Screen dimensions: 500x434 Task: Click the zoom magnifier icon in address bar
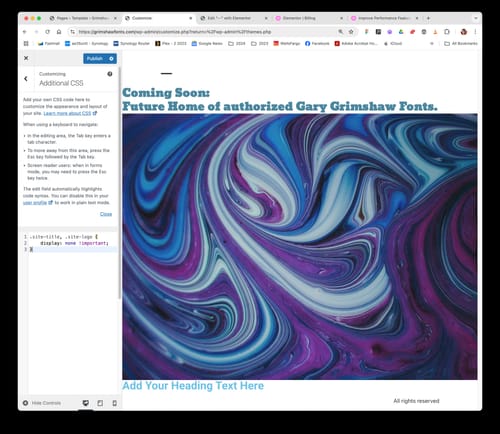click(340, 32)
